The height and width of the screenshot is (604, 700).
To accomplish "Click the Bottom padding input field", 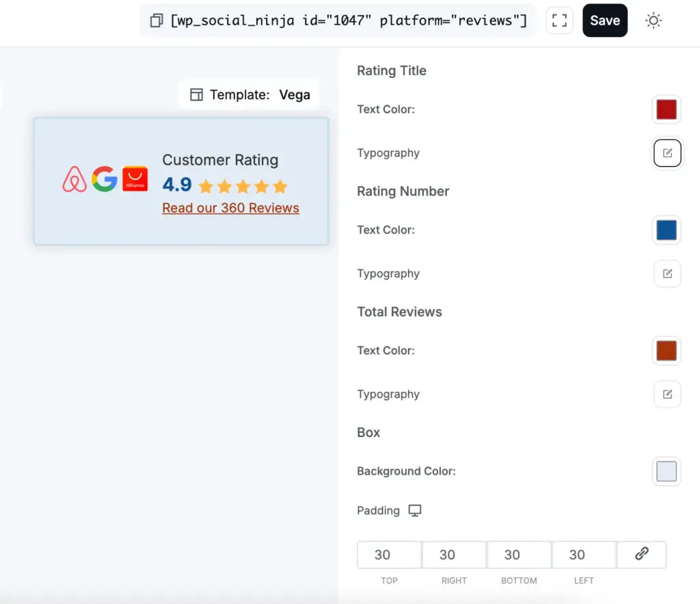I will tap(519, 555).
